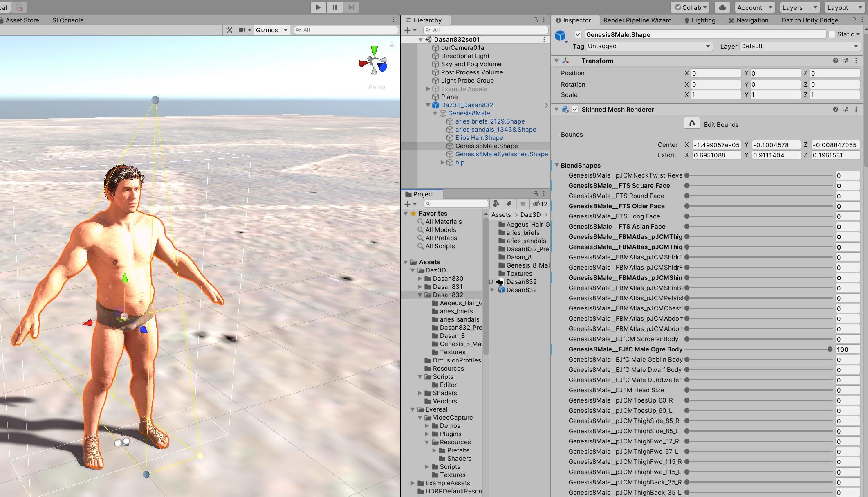Open the Layers dropdown in toolbar
Viewport: 868px width, 497px height.
(799, 7)
